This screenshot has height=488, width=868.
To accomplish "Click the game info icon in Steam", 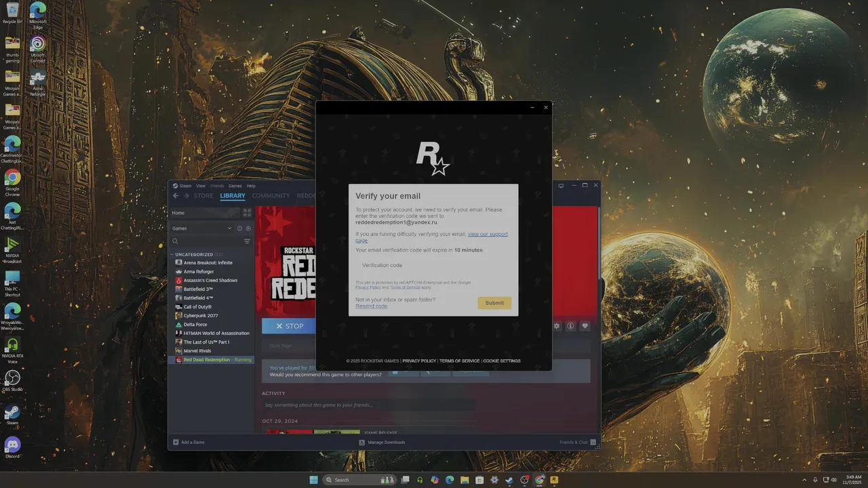I will pyautogui.click(x=571, y=326).
